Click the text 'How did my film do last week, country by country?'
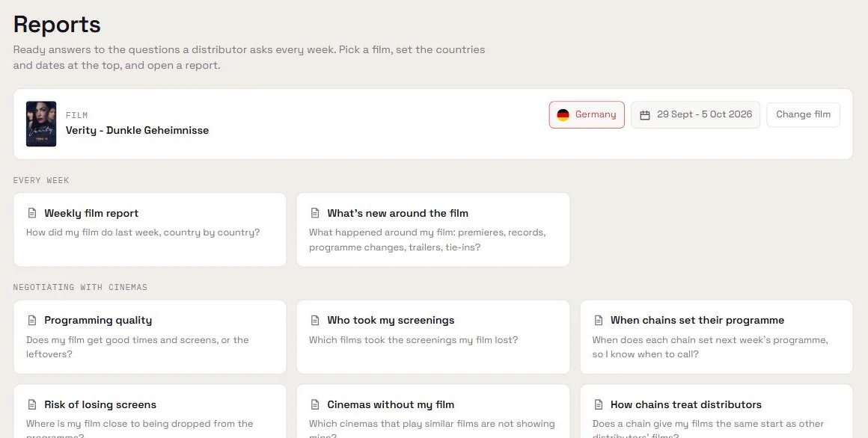Viewport: 868px width, 438px height. [x=143, y=232]
